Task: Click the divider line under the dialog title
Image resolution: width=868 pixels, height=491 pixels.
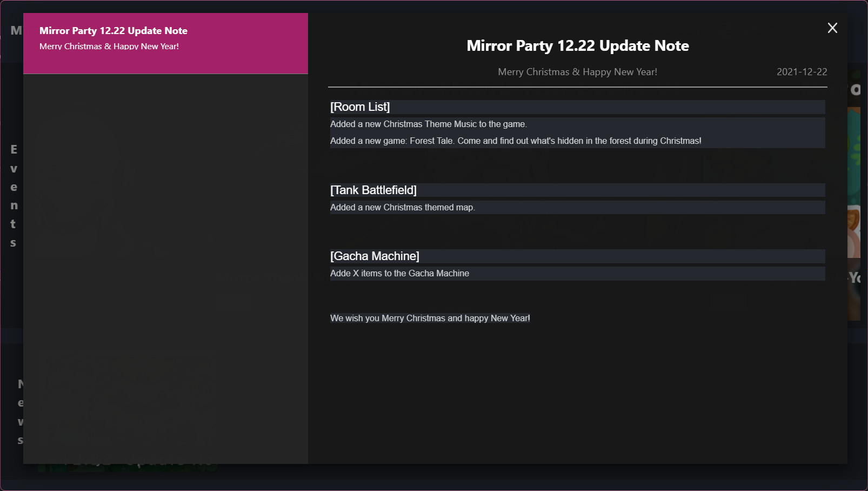Action: [577, 87]
